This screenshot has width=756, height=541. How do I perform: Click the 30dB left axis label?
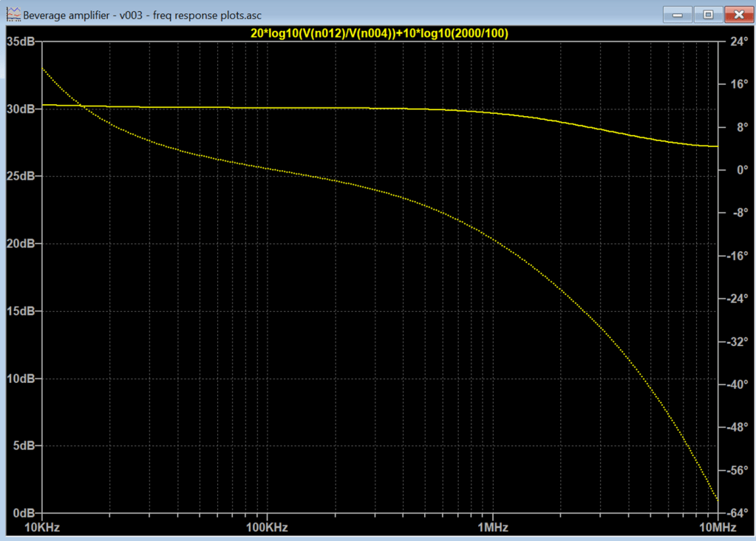tap(21, 109)
